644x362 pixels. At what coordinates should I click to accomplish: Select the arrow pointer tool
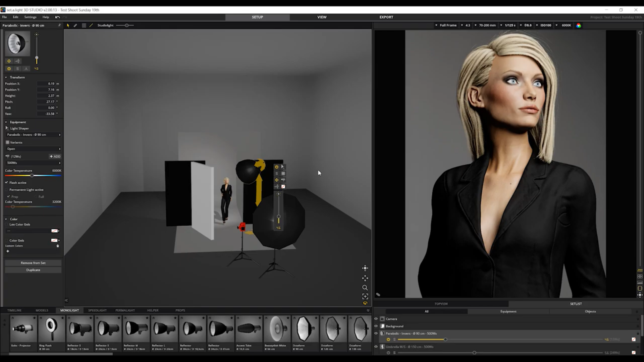tap(68, 25)
